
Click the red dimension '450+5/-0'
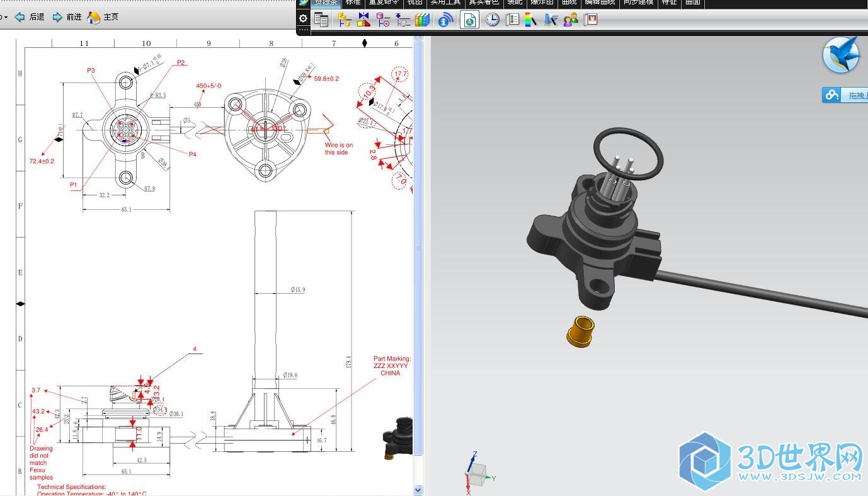tap(208, 86)
